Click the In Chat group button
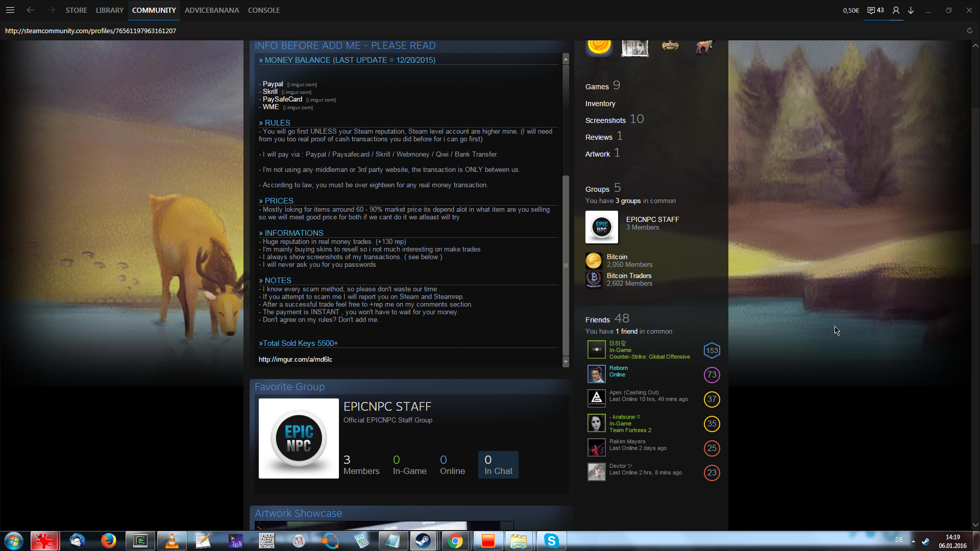980x551 pixels. pyautogui.click(x=498, y=465)
